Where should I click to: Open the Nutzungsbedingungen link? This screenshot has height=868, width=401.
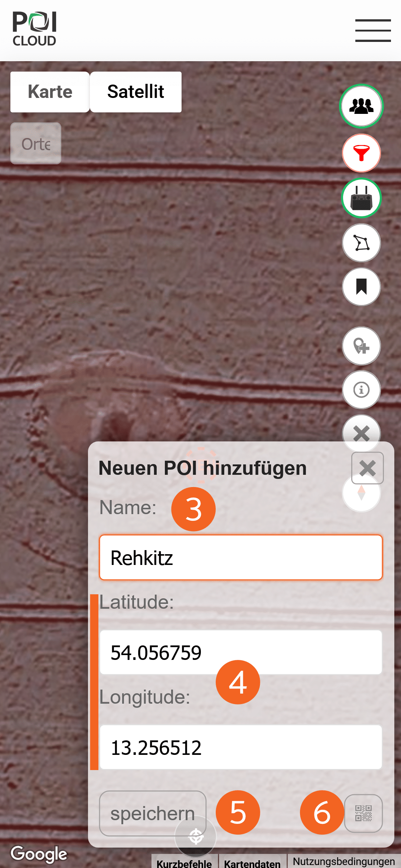344,861
